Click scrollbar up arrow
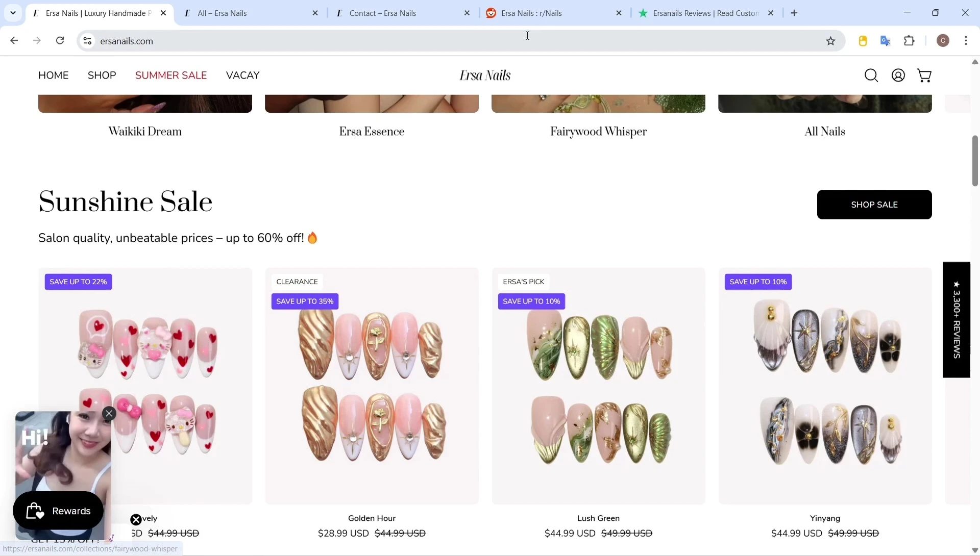 [x=975, y=62]
